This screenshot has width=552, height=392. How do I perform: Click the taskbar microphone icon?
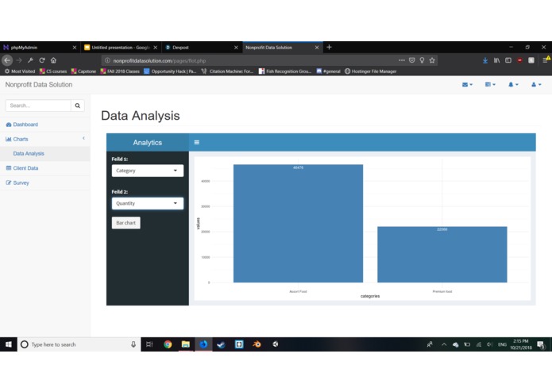coord(133,344)
